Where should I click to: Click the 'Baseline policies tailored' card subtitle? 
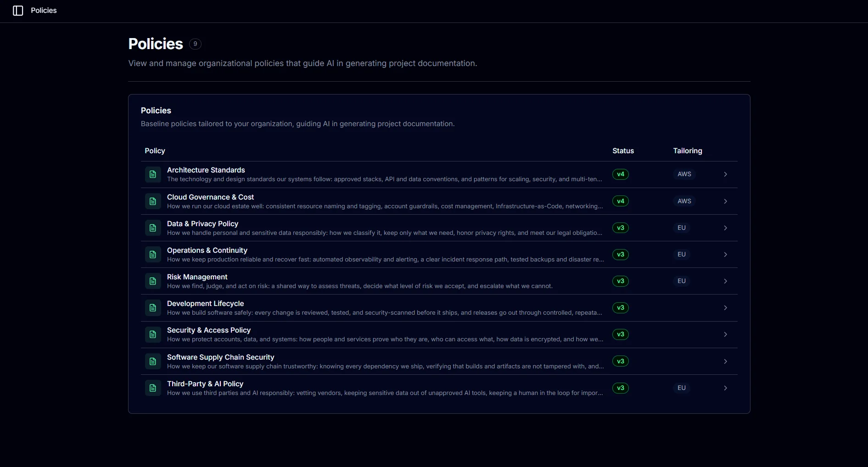click(297, 124)
